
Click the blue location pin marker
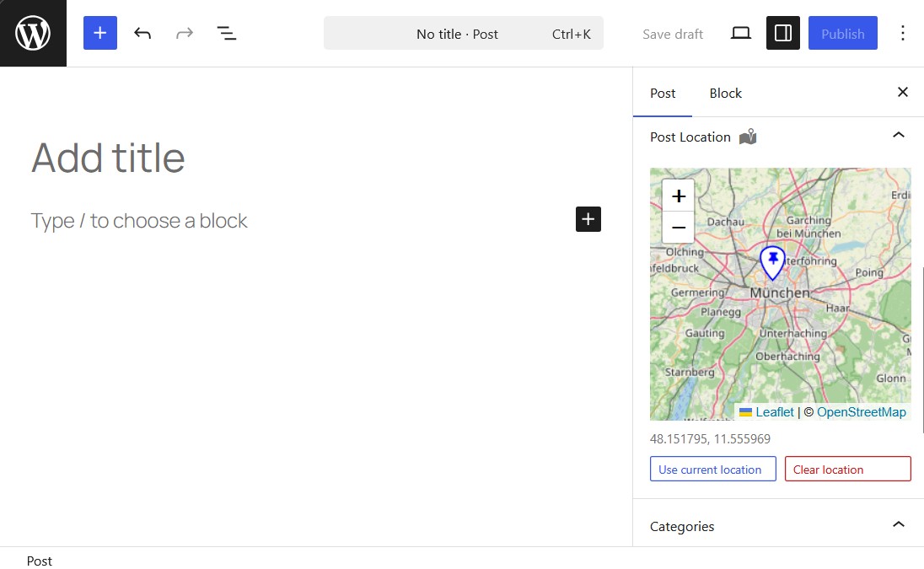pyautogui.click(x=772, y=261)
